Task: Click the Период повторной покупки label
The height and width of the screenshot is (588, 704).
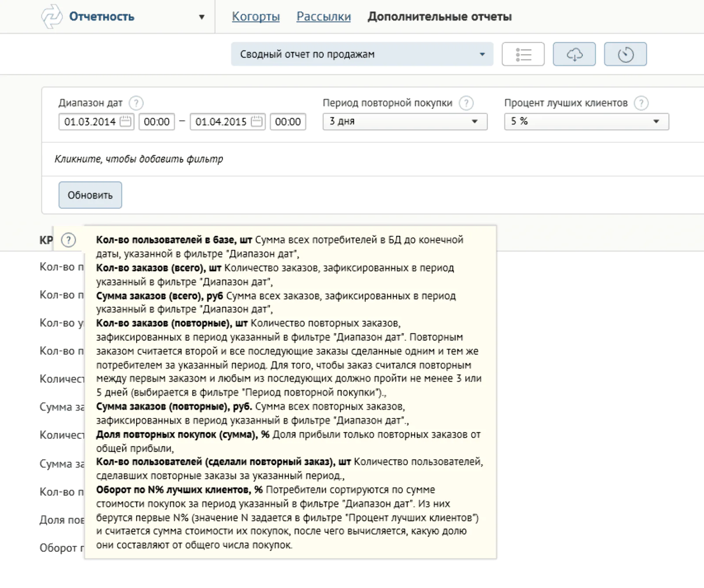Action: coord(388,103)
